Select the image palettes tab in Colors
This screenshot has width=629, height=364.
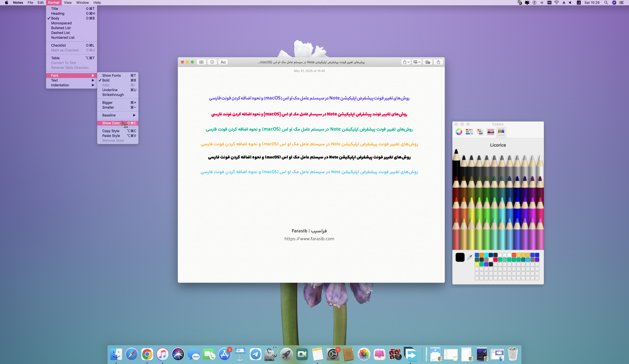click(x=491, y=132)
